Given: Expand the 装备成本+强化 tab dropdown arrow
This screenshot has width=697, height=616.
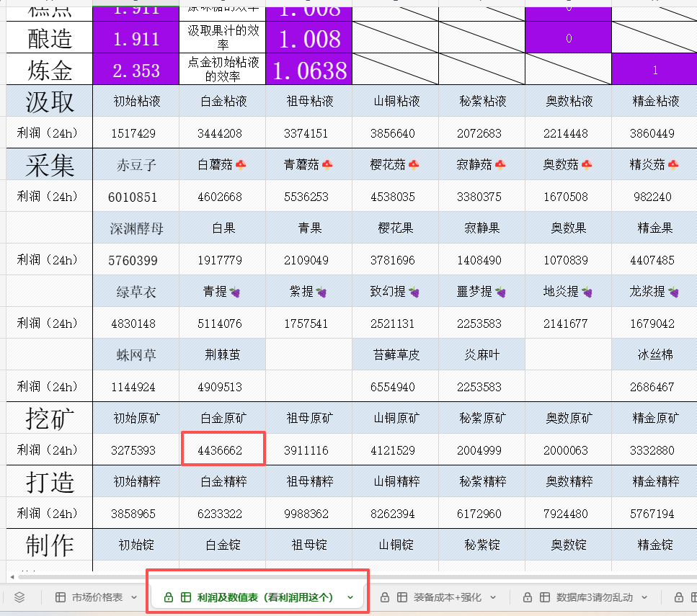Looking at the screenshot, I should pos(494,597).
